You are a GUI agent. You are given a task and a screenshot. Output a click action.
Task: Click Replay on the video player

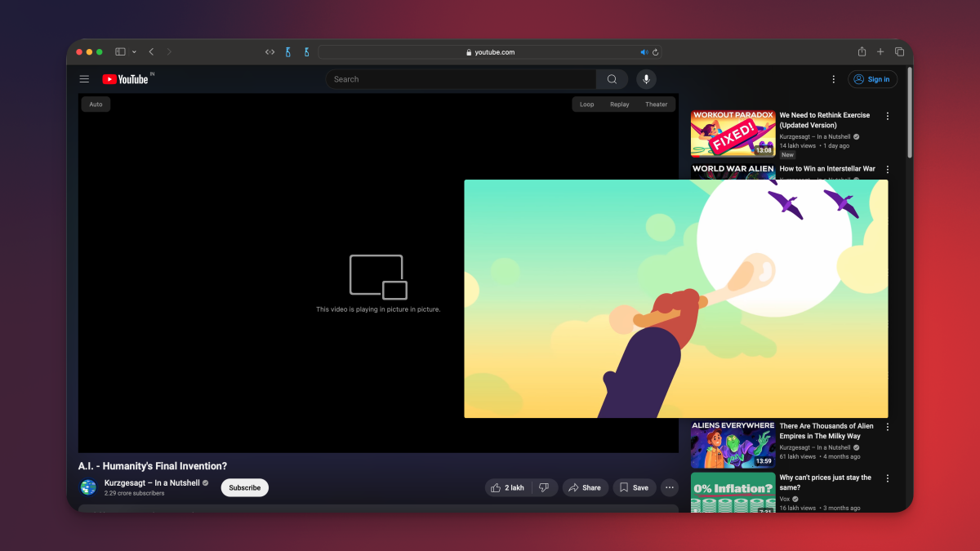[x=620, y=104]
